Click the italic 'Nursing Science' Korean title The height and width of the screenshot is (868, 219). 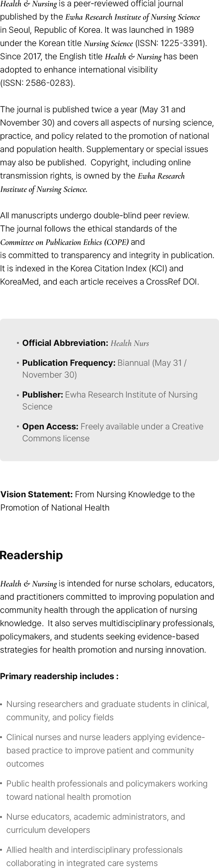pyautogui.click(x=108, y=43)
